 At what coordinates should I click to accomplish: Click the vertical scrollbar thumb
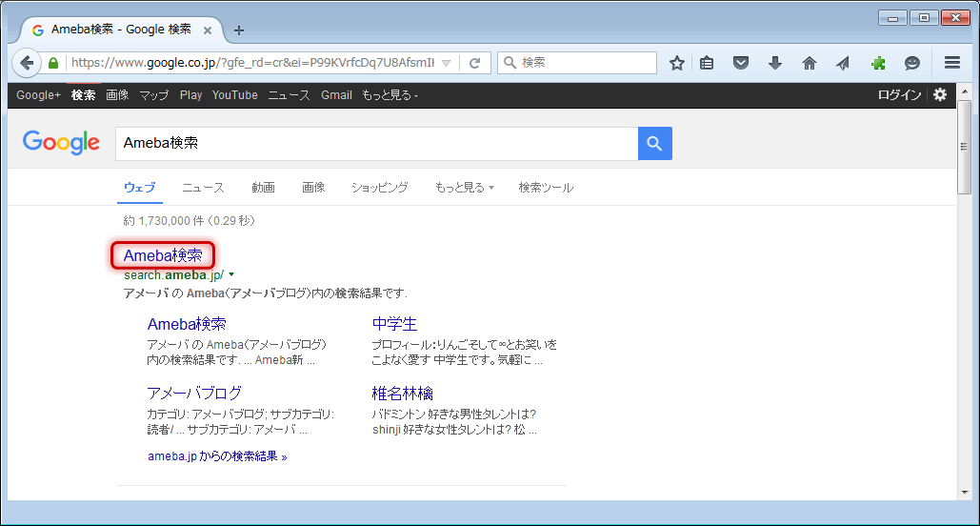(964, 147)
